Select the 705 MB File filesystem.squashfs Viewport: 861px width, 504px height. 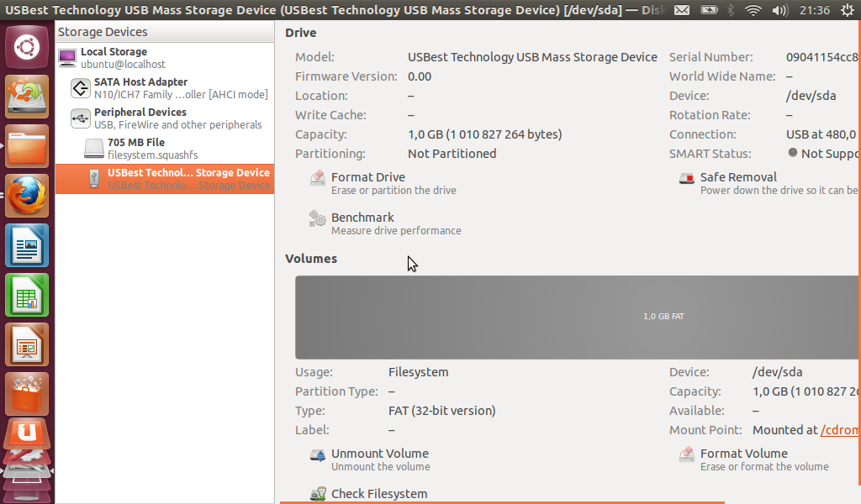pos(136,149)
